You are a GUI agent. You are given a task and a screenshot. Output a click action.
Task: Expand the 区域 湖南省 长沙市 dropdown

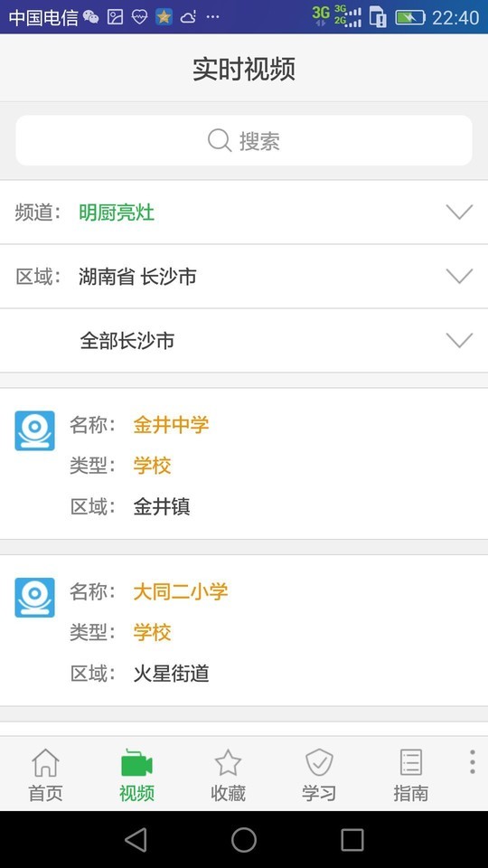click(x=244, y=277)
